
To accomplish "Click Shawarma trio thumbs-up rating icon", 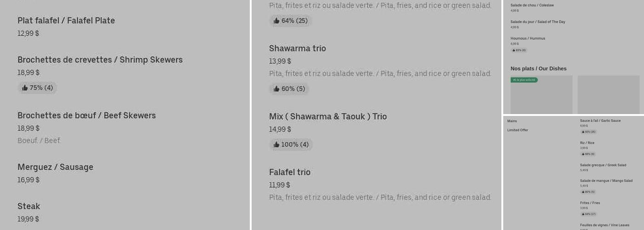I will [276, 89].
